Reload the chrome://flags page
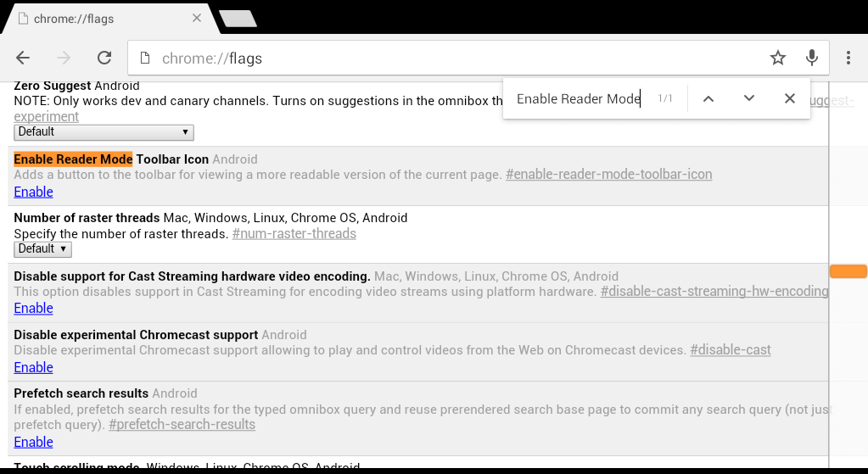 click(104, 58)
